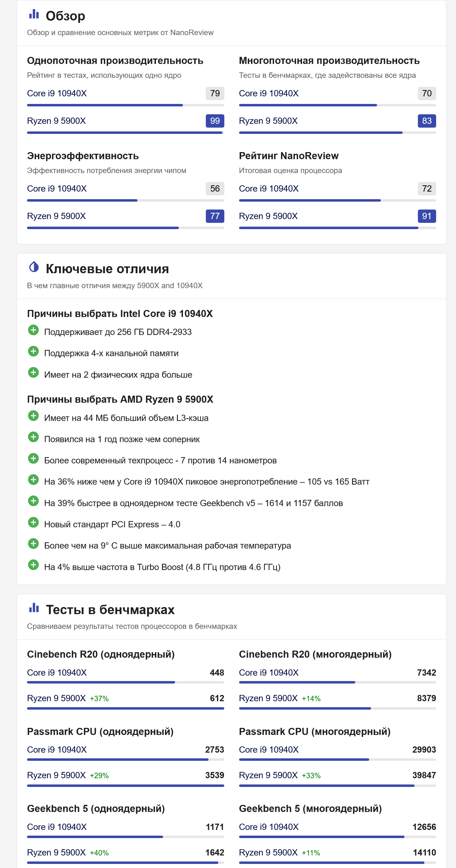Click green plus icon beside L3-кэша line
456x868 pixels.
33,416
